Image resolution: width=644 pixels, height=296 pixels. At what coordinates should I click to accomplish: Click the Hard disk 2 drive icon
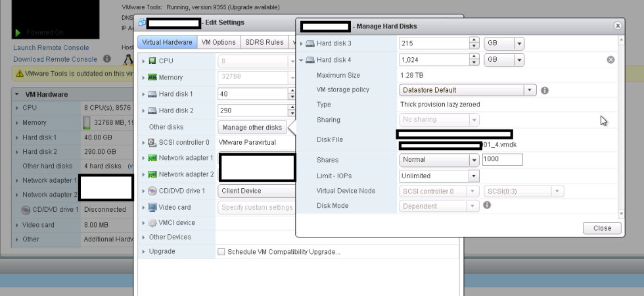click(x=152, y=111)
